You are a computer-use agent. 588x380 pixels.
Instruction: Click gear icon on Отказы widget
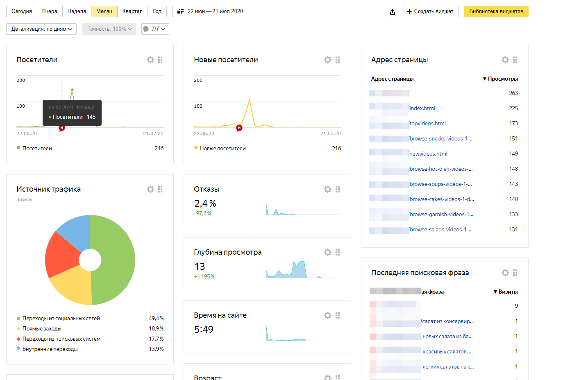tap(328, 189)
